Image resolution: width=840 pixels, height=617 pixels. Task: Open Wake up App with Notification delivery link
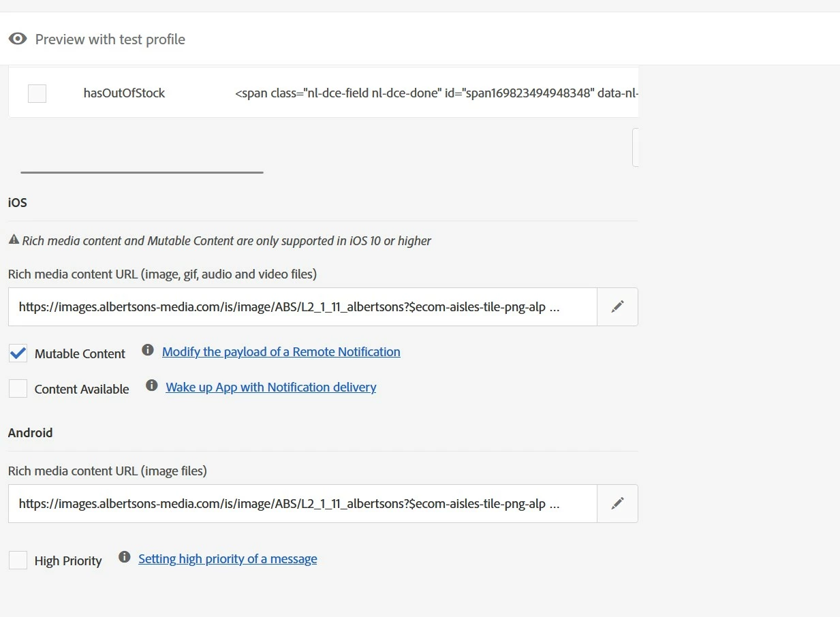point(270,387)
